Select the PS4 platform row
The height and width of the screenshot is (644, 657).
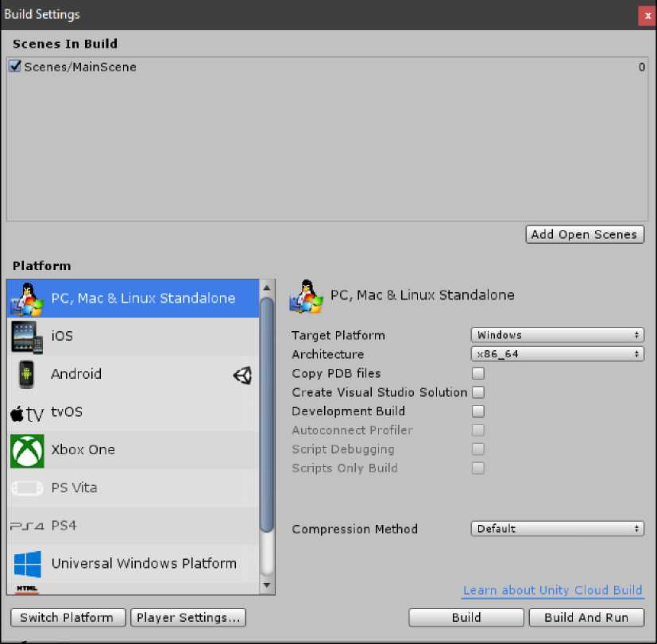133,526
